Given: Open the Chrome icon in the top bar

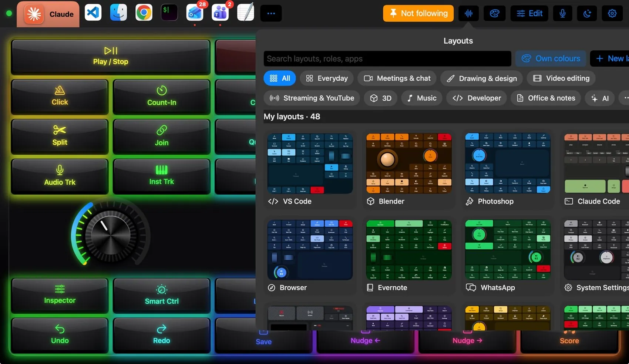Looking at the screenshot, I should pos(144,13).
